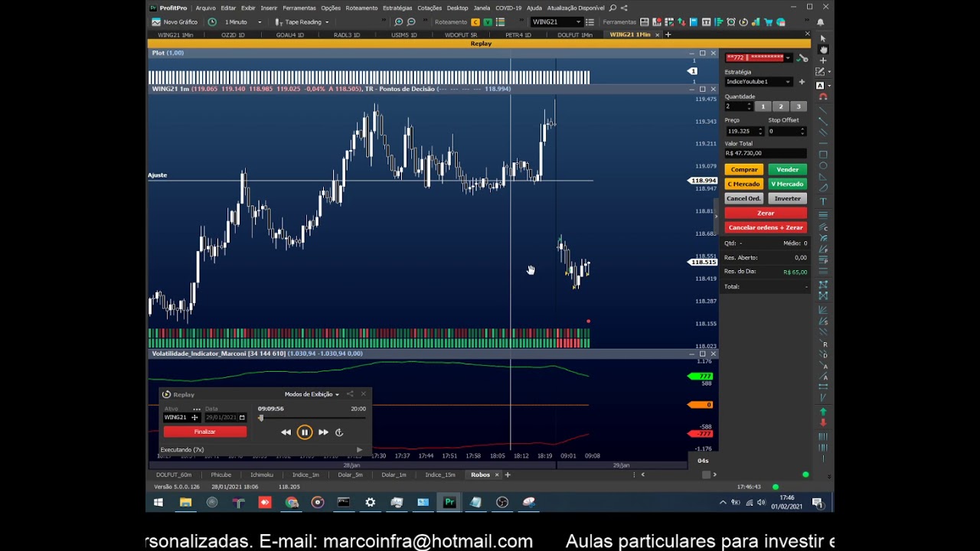Click the search magnifier in menu bar

pos(612,8)
